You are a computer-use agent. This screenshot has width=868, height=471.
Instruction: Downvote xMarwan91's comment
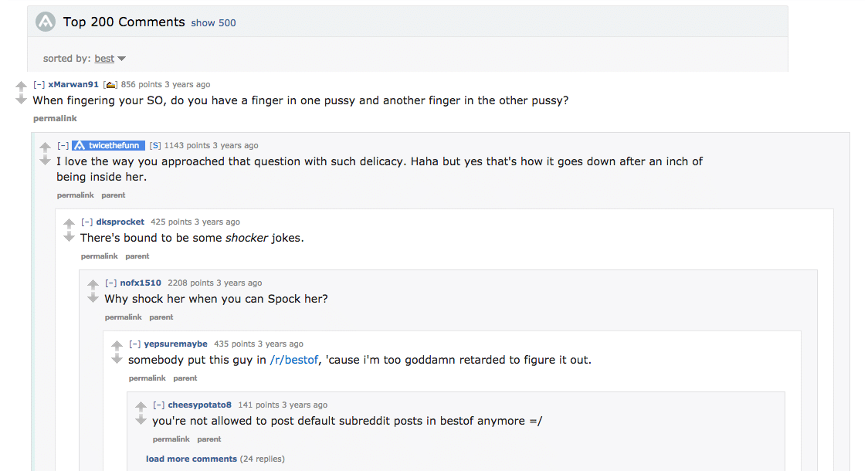(x=21, y=99)
